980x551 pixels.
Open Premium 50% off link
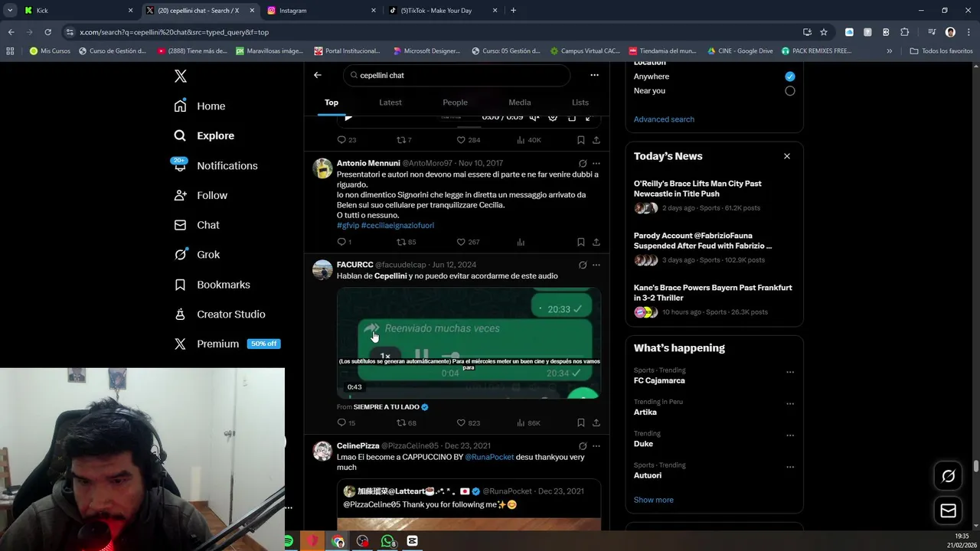(x=227, y=344)
